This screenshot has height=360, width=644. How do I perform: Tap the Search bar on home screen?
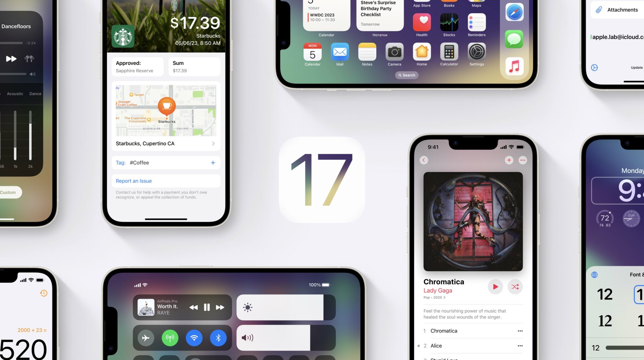407,75
